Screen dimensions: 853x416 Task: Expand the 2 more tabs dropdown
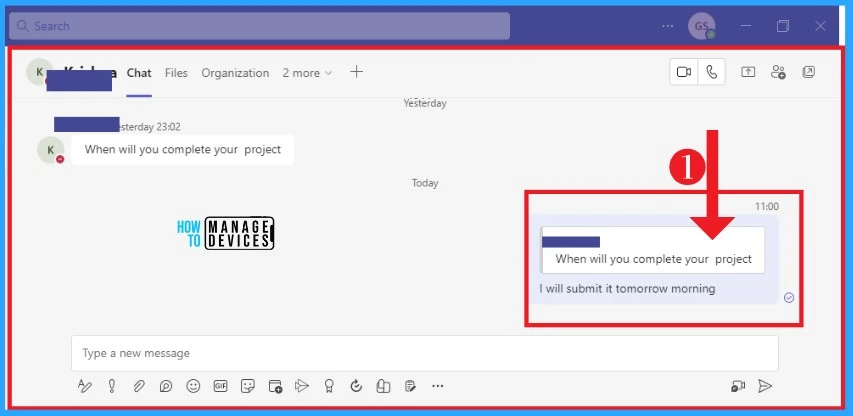(307, 73)
